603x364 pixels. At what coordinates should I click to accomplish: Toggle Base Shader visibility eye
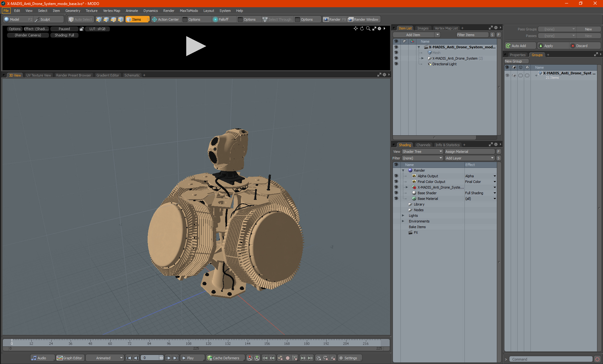coord(396,193)
